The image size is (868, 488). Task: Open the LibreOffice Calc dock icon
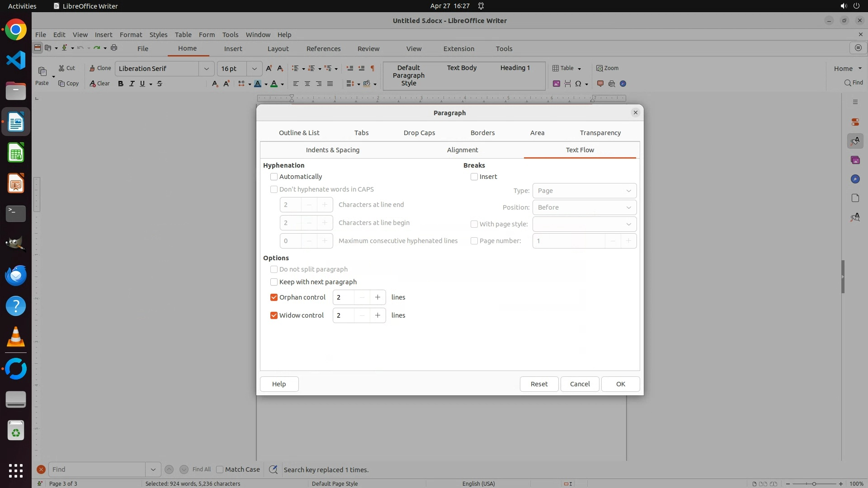coord(16,153)
